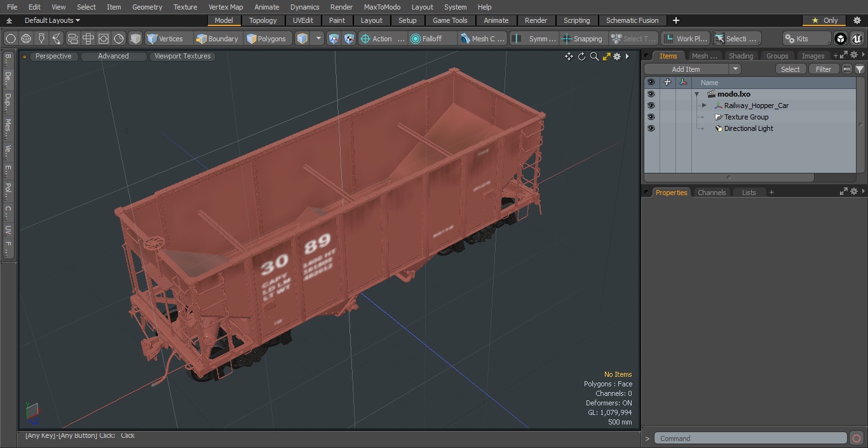868x448 pixels.
Task: Toggle visibility eye for Directional Light
Action: pos(651,128)
